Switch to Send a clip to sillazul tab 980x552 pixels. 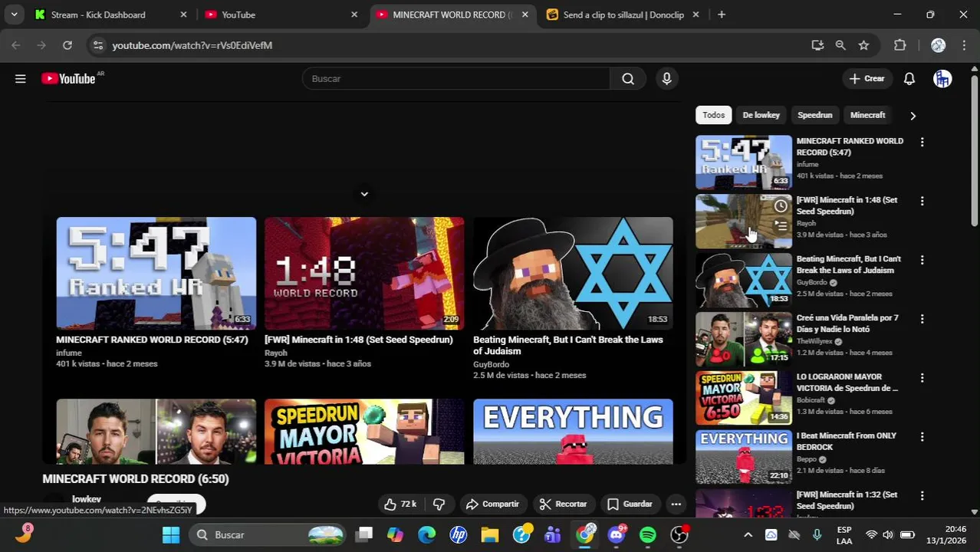(623, 15)
